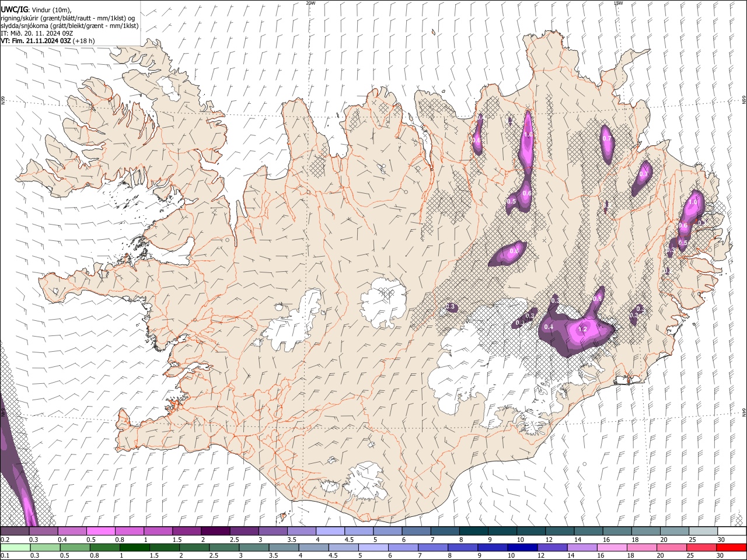Click the '0.1' label in the rain scale
Image resolution: width=747 pixels, height=560 pixels.
(x=5, y=556)
